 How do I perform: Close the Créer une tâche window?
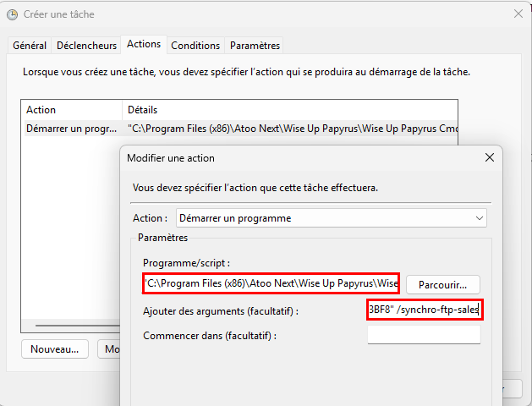[518, 14]
